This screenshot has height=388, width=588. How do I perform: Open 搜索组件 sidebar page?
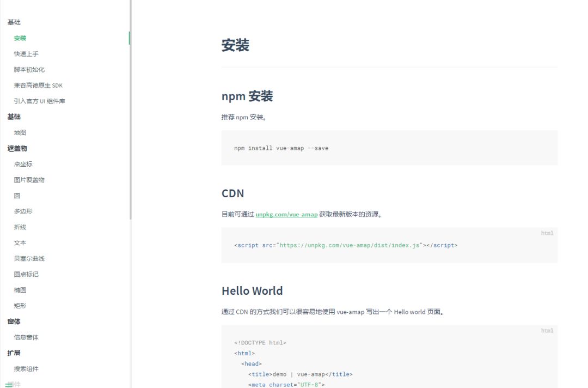click(26, 369)
